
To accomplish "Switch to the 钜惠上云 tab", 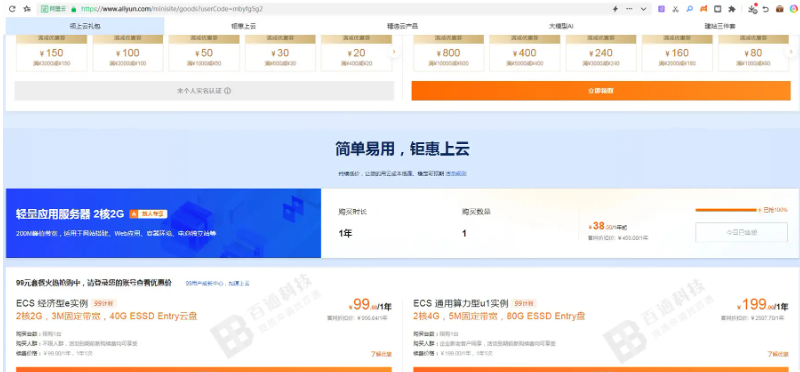I will 243,26.
